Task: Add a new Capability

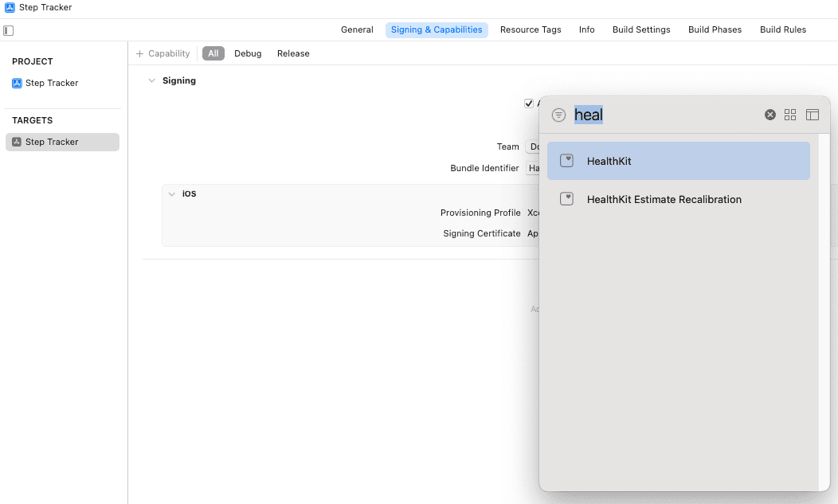Action: click(163, 53)
